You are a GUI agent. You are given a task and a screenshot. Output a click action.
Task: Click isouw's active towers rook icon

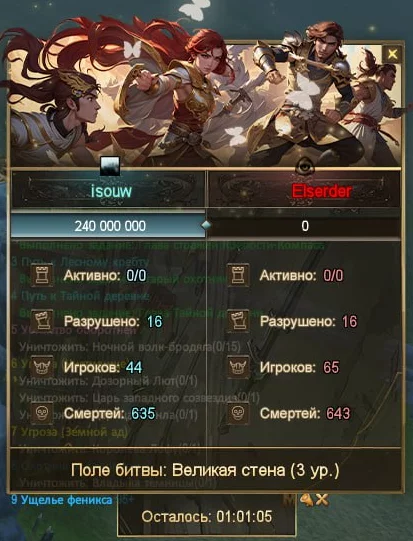42,275
